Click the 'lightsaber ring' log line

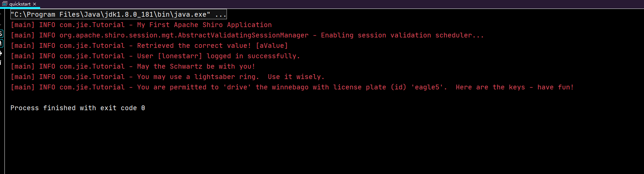click(167, 77)
